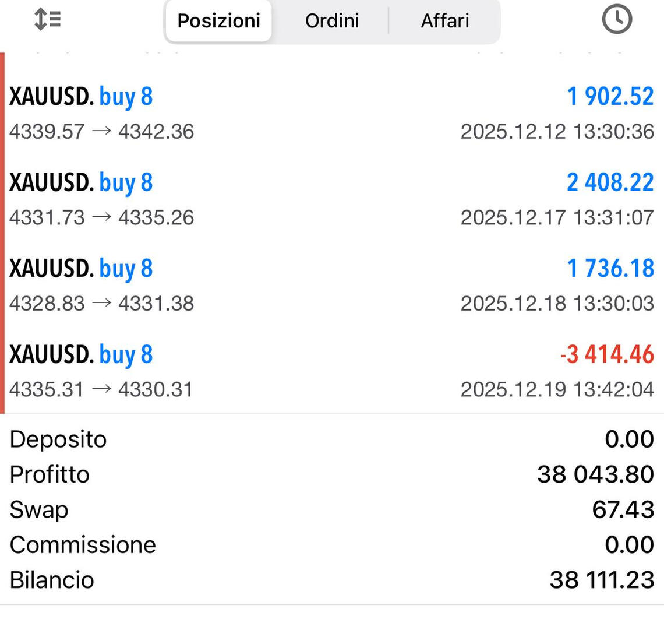This screenshot has height=644, width=664.
Task: Click the profit amount 1 736.18
Action: click(610, 268)
